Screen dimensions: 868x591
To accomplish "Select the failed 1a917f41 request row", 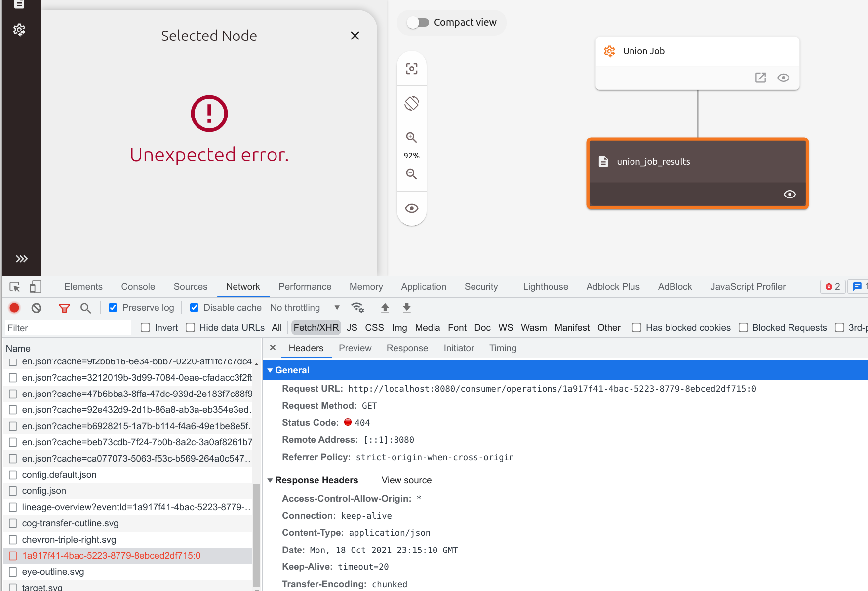I will pyautogui.click(x=111, y=555).
